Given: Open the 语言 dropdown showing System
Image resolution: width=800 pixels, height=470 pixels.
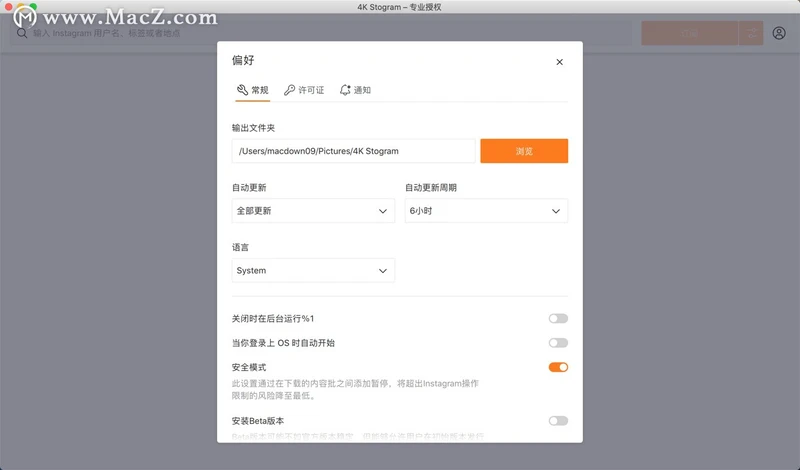Looking at the screenshot, I should (313, 270).
